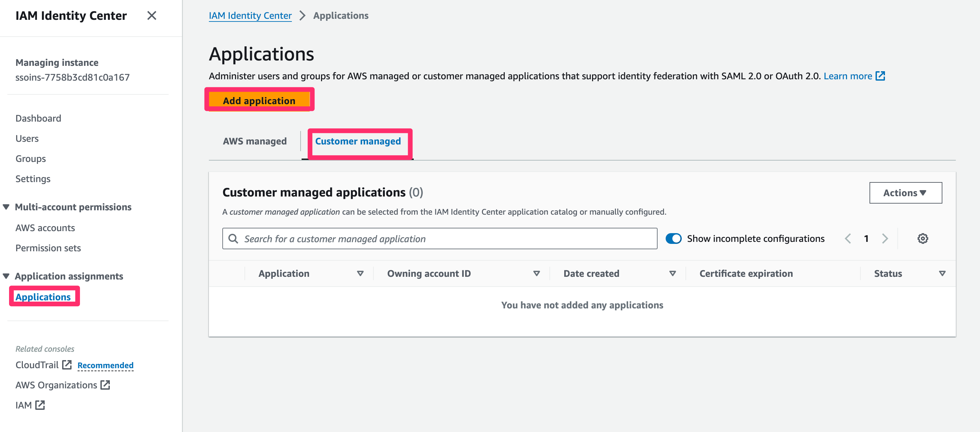Select Customer managed tab

[358, 141]
